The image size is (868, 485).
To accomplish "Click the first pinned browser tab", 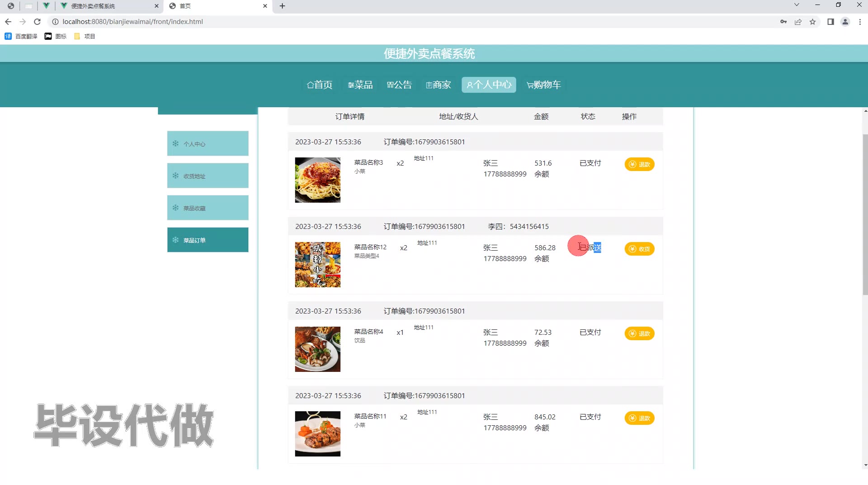I will (x=11, y=6).
